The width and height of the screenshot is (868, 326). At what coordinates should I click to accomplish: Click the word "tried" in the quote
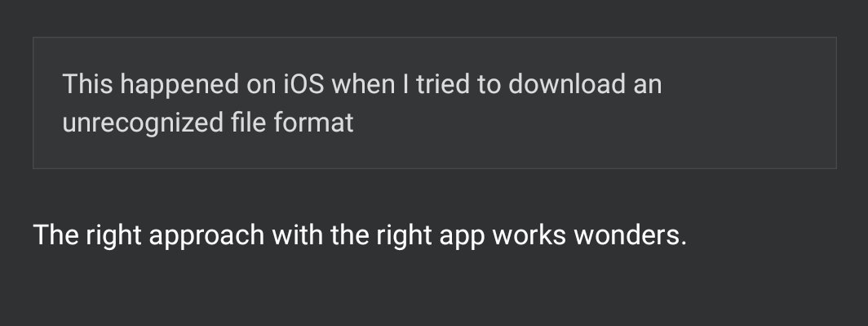(445, 84)
